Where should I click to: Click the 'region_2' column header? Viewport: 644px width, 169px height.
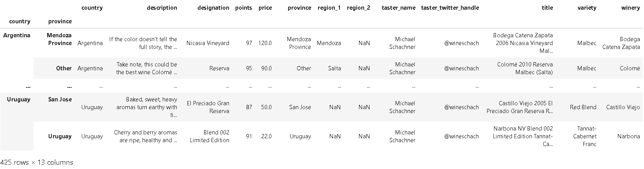pyautogui.click(x=358, y=8)
